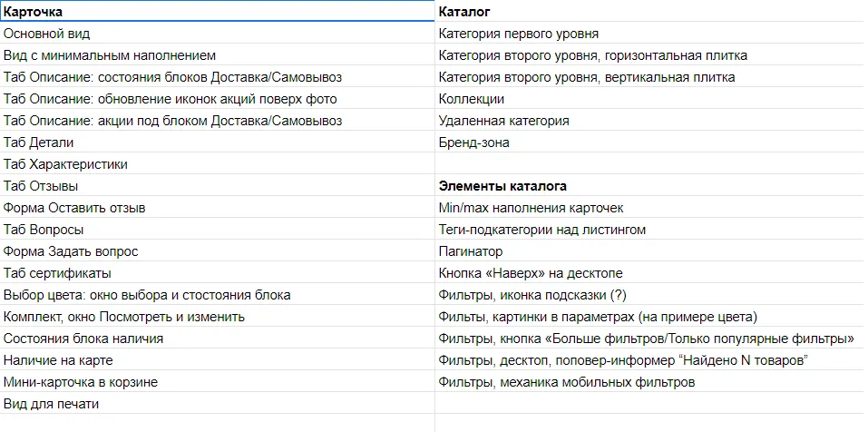
Task: Select the "Таб Характеристики" cell
Action: (x=65, y=164)
